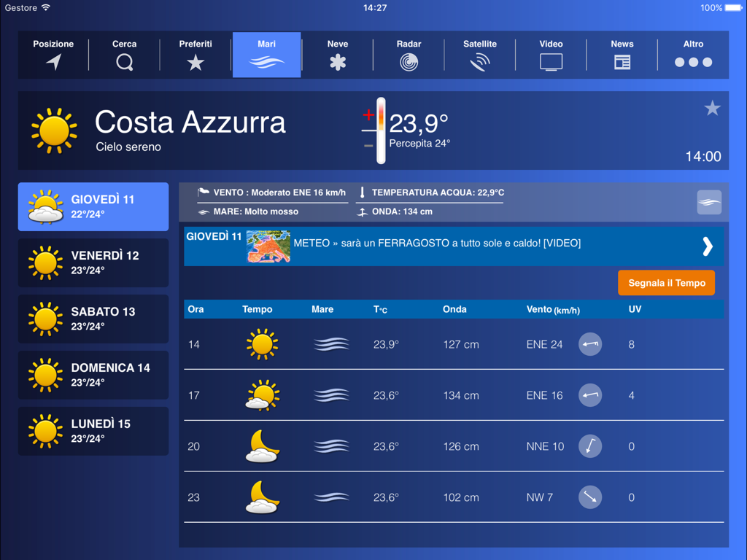The image size is (747, 560).
Task: Open the Altro three-dots menu
Action: (x=693, y=62)
